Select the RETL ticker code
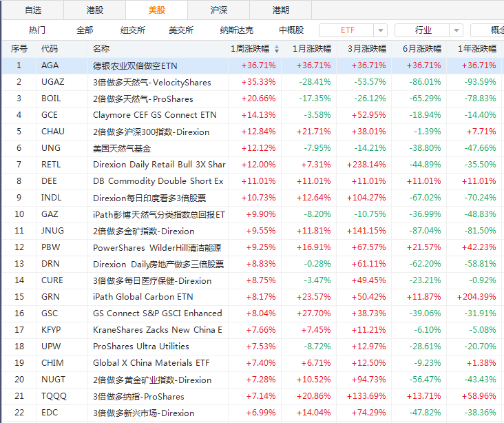504x423 pixels. click(51, 165)
